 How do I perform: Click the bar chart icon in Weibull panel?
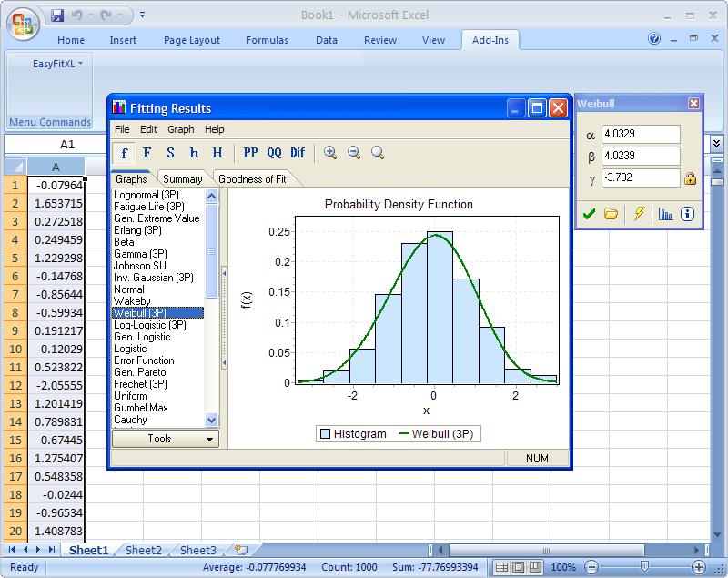point(665,214)
